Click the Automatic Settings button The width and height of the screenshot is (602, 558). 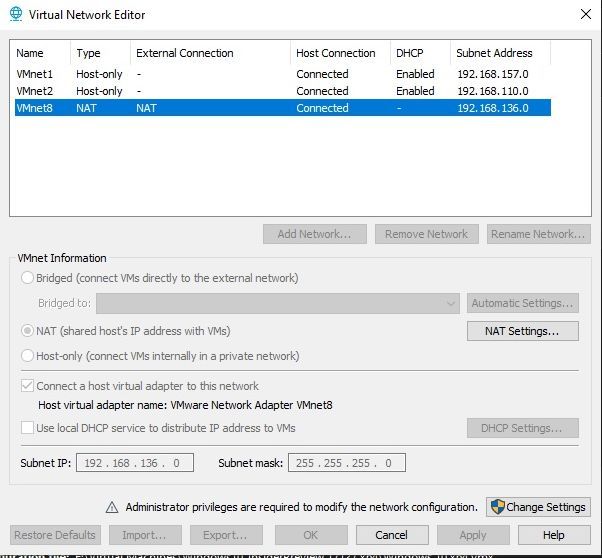(x=523, y=303)
